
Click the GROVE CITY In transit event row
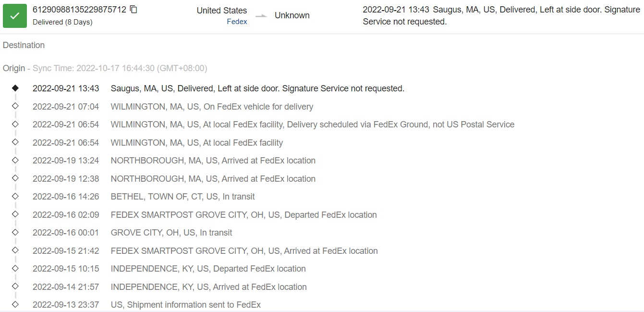coord(171,233)
